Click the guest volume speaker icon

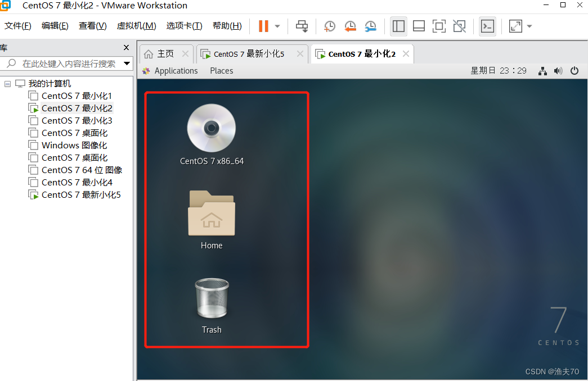(x=558, y=71)
